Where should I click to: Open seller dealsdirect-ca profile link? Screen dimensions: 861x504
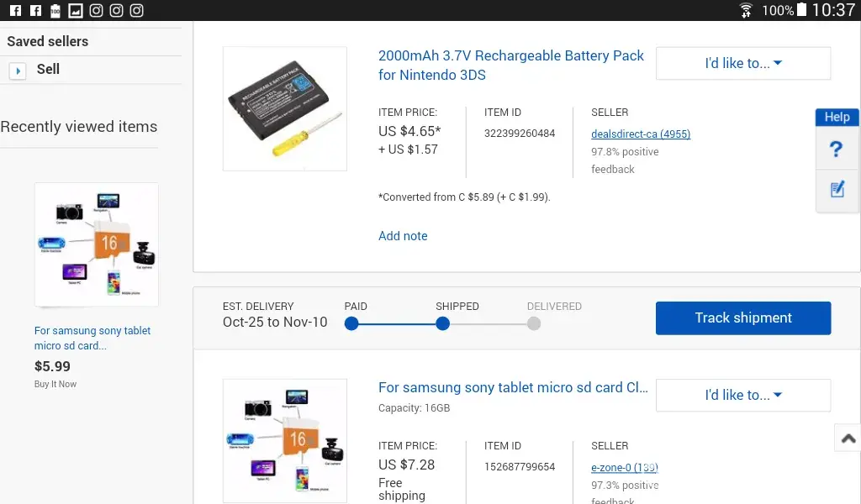(x=640, y=134)
